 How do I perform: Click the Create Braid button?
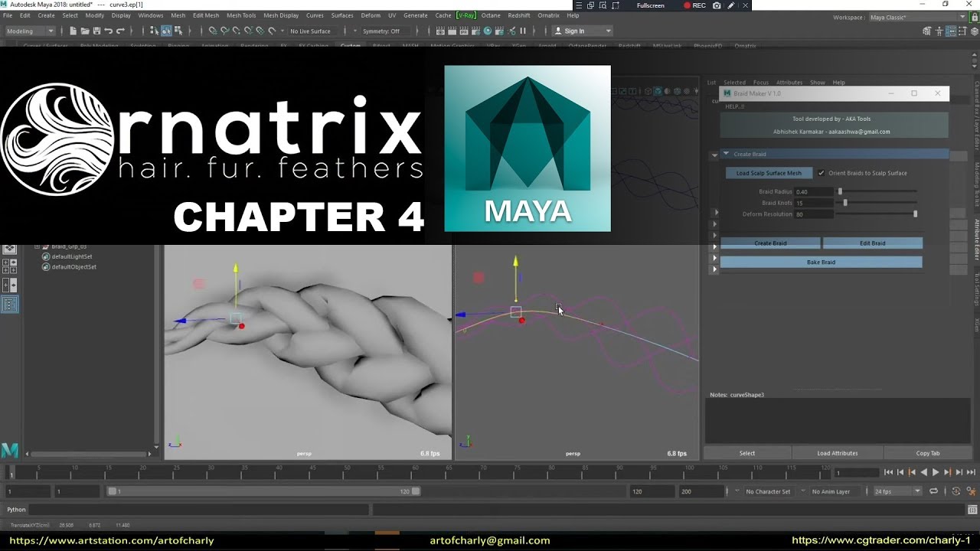click(770, 243)
